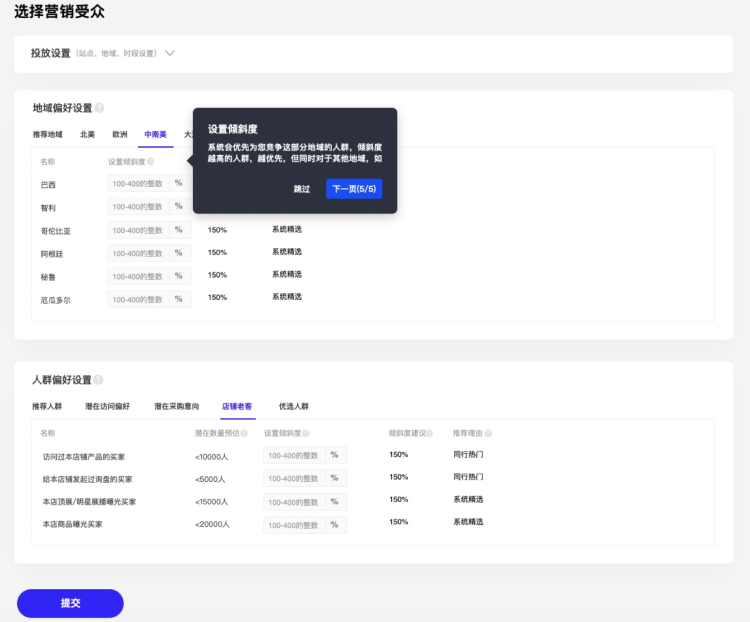Switch to the 欧洲 region tab

pos(120,134)
